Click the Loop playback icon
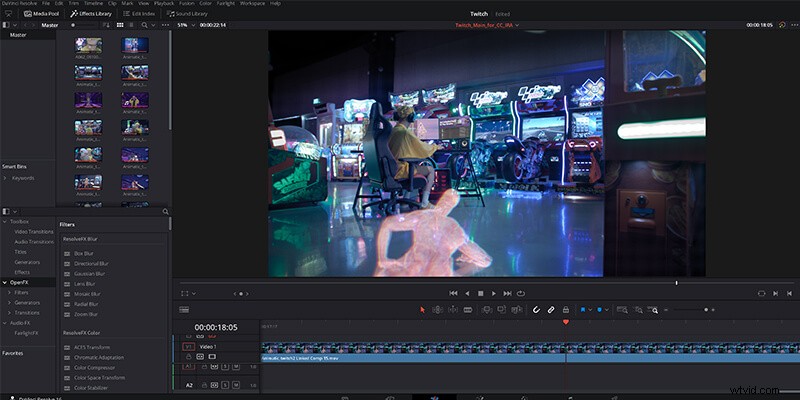800x400 pixels. [x=520, y=293]
